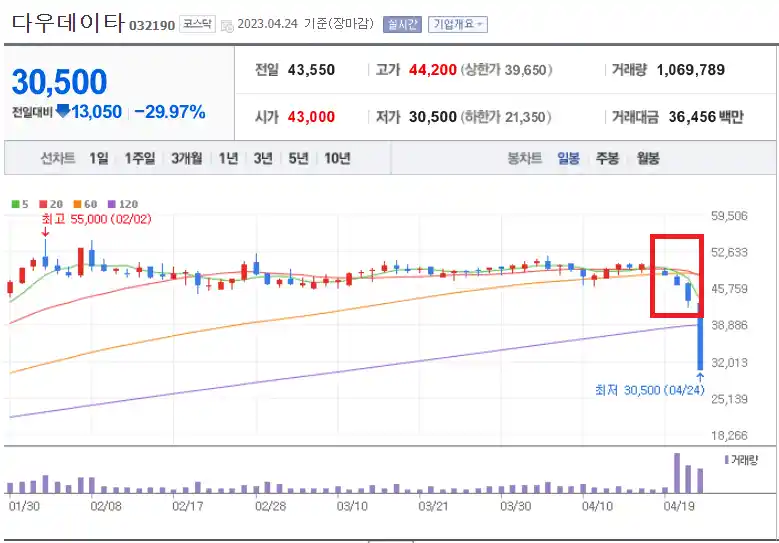Screen dimensions: 779x543
Task: Click the 전일 43,550 value
Action: point(311,70)
